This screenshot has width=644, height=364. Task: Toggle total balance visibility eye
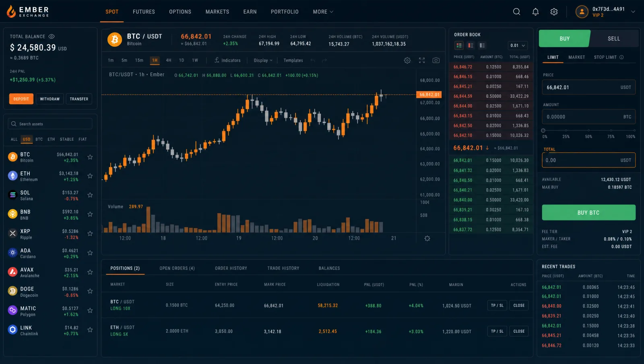(52, 37)
